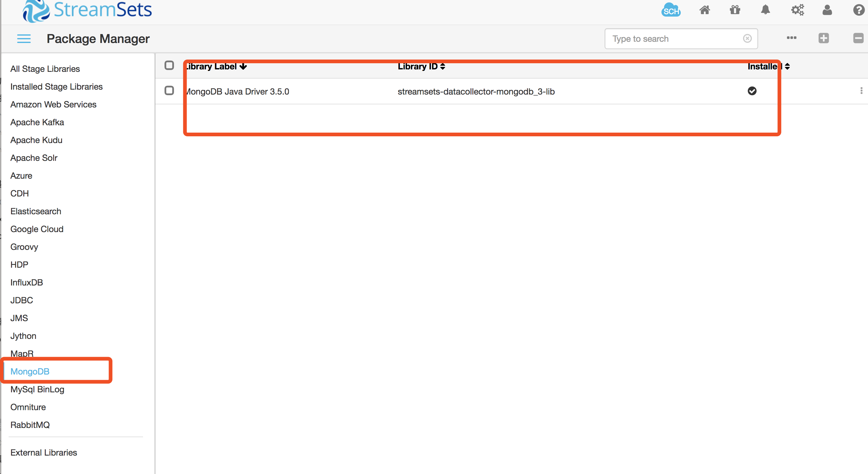Open the Azure library category
The height and width of the screenshot is (474, 868).
(21, 176)
